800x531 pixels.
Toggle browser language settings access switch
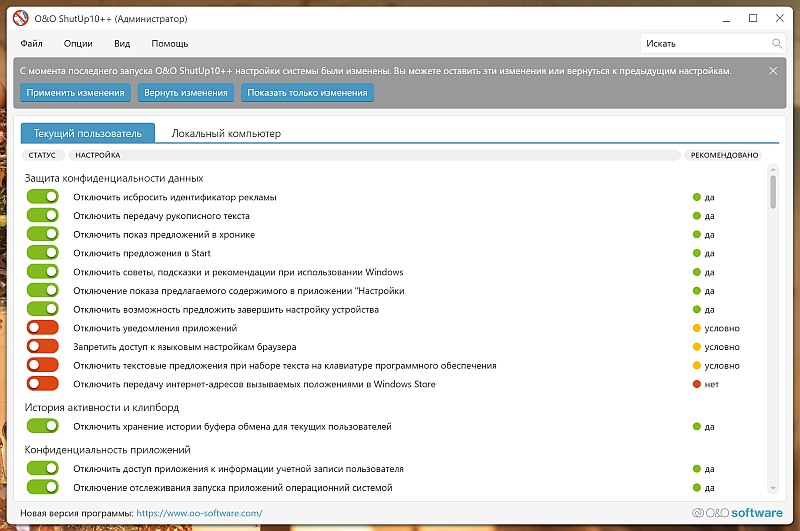[43, 347]
